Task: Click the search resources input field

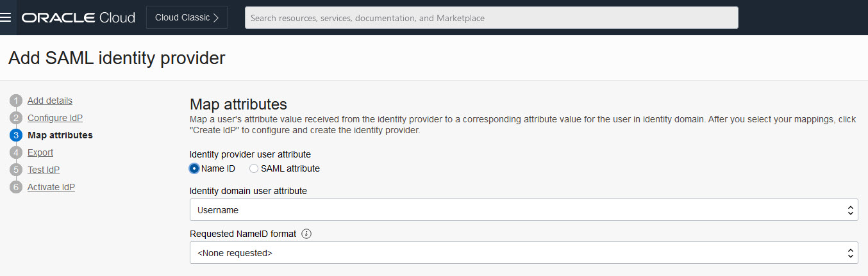Action: [x=492, y=18]
